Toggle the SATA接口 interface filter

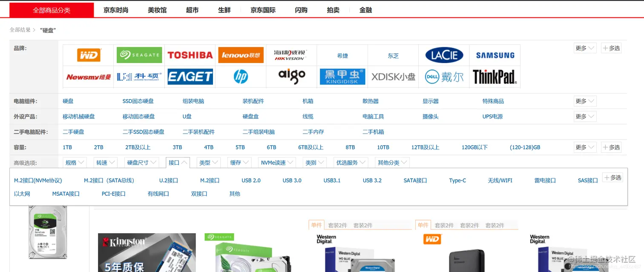click(415, 180)
